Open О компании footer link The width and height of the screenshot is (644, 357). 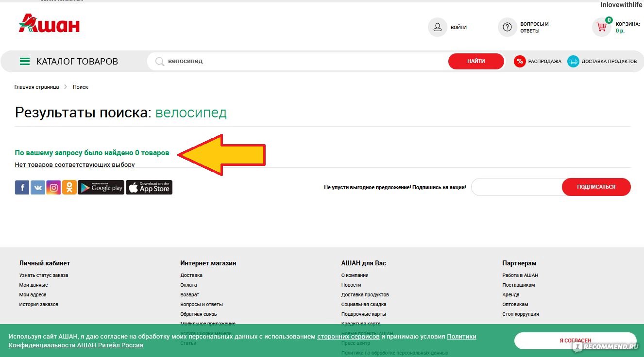[355, 275]
